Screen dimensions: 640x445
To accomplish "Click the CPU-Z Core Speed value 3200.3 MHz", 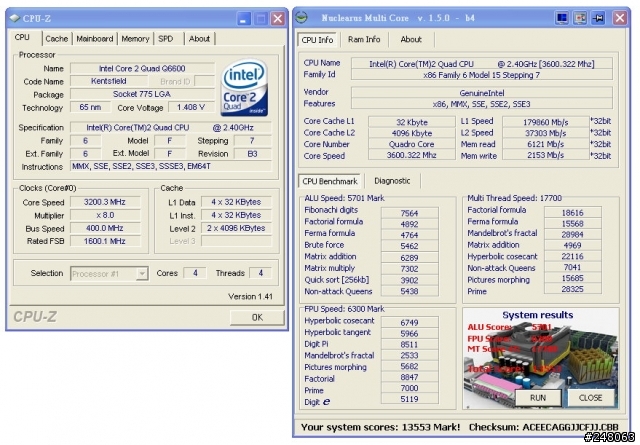I will [x=105, y=202].
